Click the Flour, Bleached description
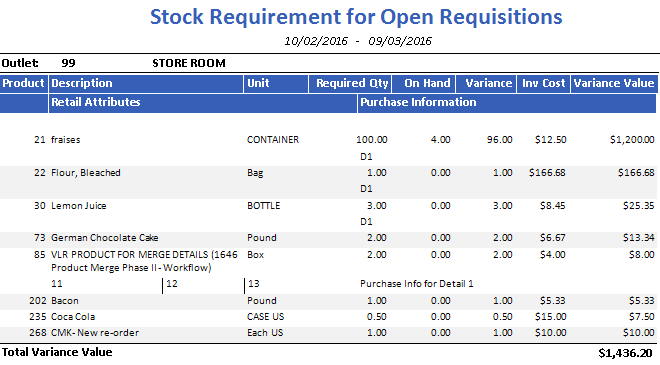 pos(86,173)
